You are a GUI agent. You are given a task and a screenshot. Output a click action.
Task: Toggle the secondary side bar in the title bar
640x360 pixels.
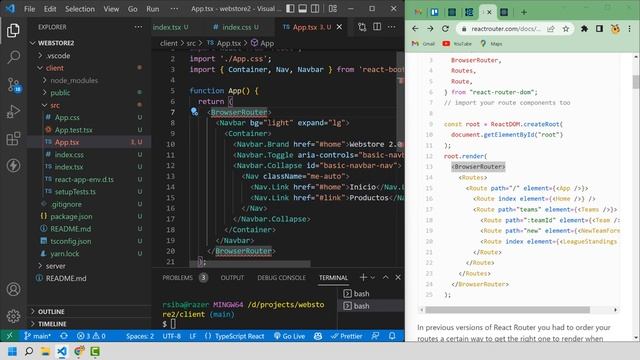click(x=315, y=9)
